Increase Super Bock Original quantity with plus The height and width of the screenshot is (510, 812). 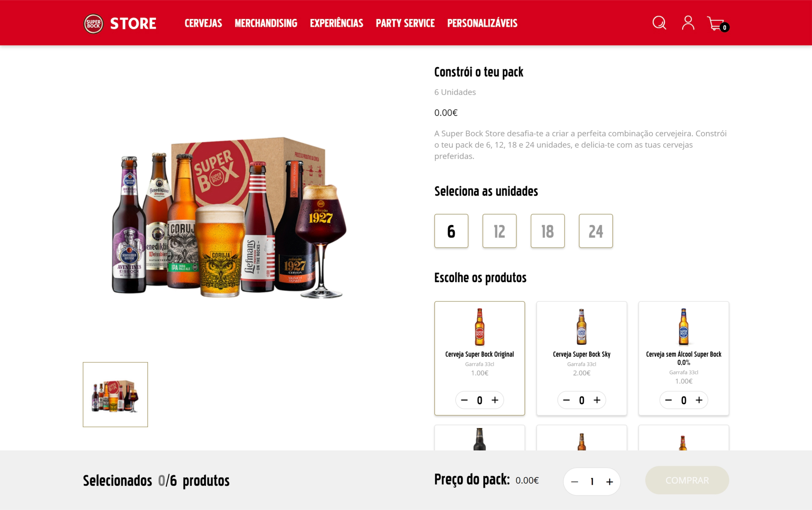tap(495, 400)
